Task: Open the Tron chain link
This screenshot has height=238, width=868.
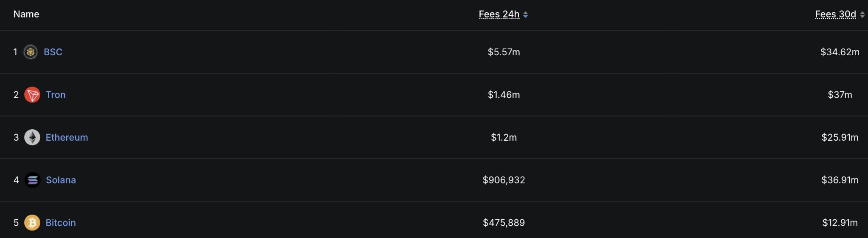Action: pyautogui.click(x=56, y=95)
